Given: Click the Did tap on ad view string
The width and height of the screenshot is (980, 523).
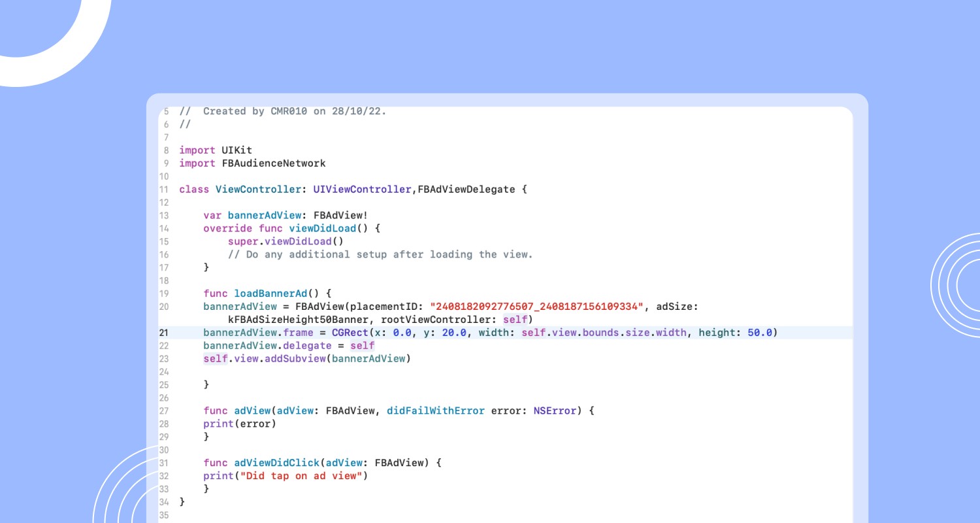Looking at the screenshot, I should click(302, 475).
